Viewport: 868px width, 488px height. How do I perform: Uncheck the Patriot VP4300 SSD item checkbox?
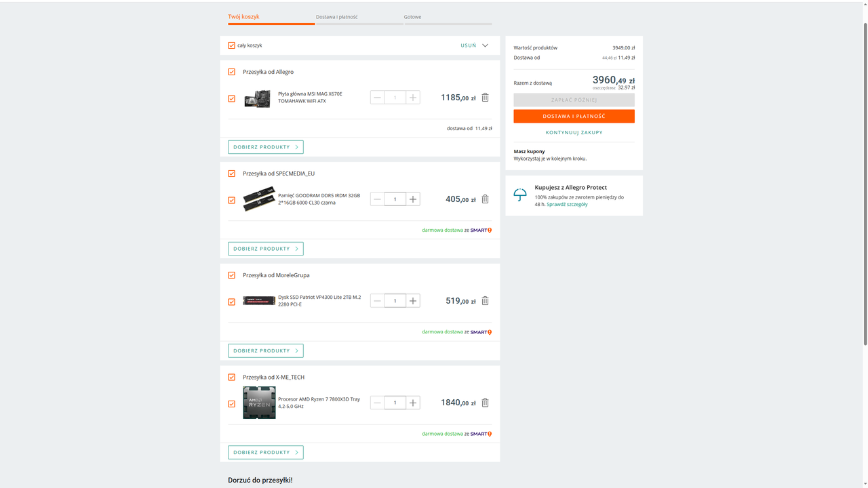pyautogui.click(x=231, y=302)
